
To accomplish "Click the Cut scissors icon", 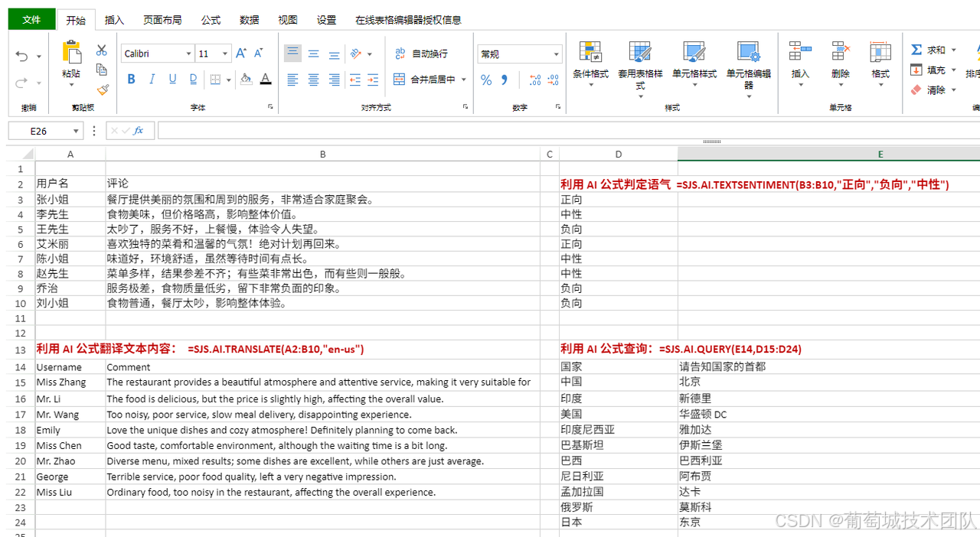I will pyautogui.click(x=101, y=50).
